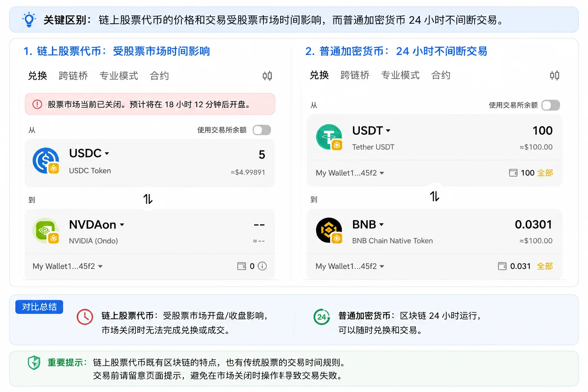Switch to 合约 tab in left panel
The width and height of the screenshot is (588, 392).
coord(159,76)
